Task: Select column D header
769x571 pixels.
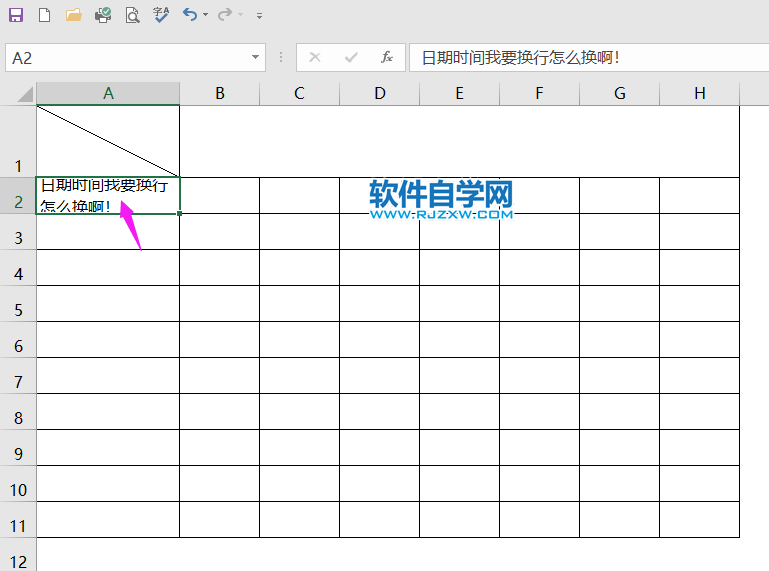Action: [x=380, y=93]
